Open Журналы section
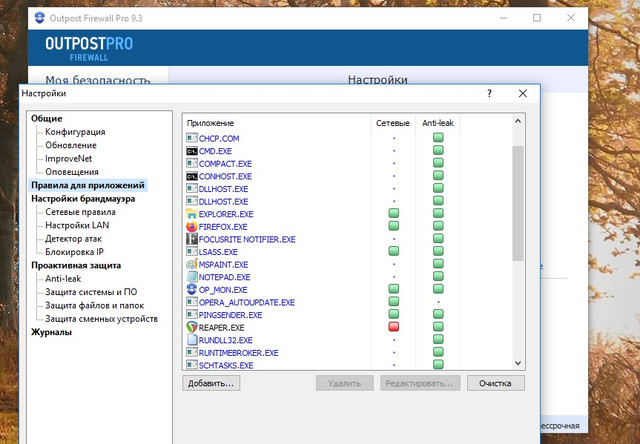640x444 pixels. pyautogui.click(x=51, y=332)
